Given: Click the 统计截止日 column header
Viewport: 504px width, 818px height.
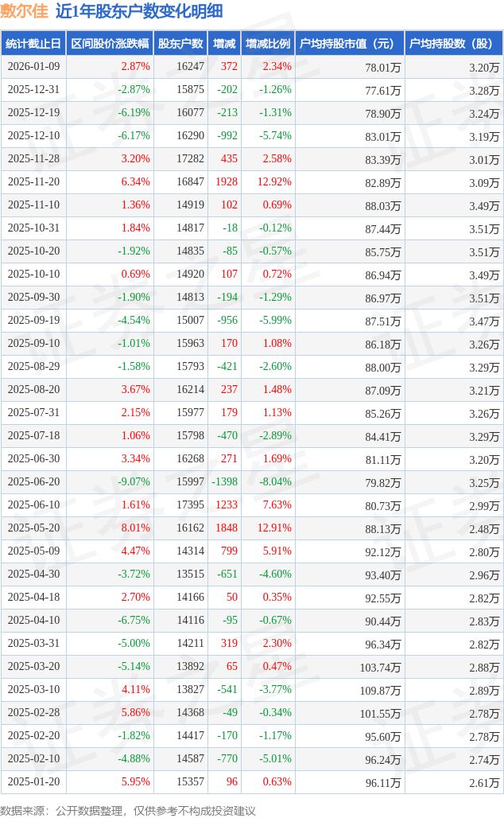Looking at the screenshot, I should coord(33,44).
